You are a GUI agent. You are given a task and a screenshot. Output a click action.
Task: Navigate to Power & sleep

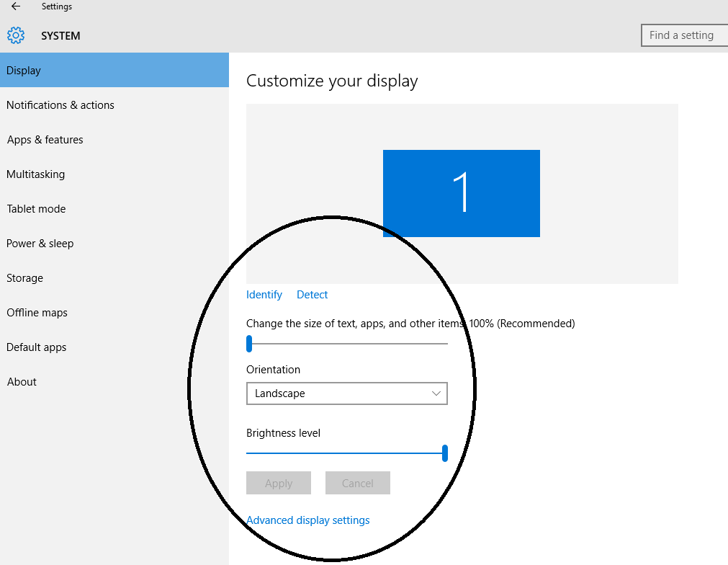40,244
